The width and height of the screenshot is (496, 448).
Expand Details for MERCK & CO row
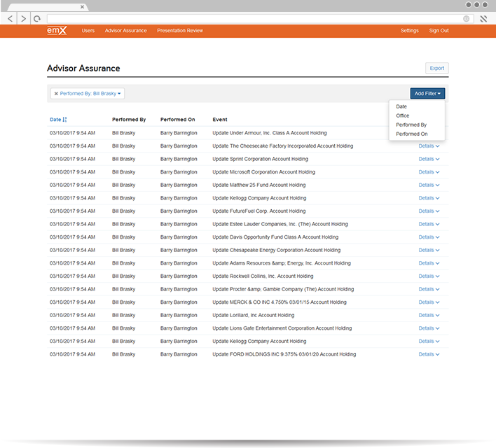point(429,302)
